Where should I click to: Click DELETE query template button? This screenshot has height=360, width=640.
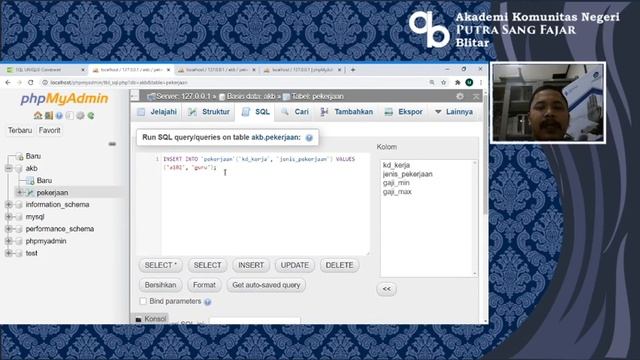tap(339, 265)
